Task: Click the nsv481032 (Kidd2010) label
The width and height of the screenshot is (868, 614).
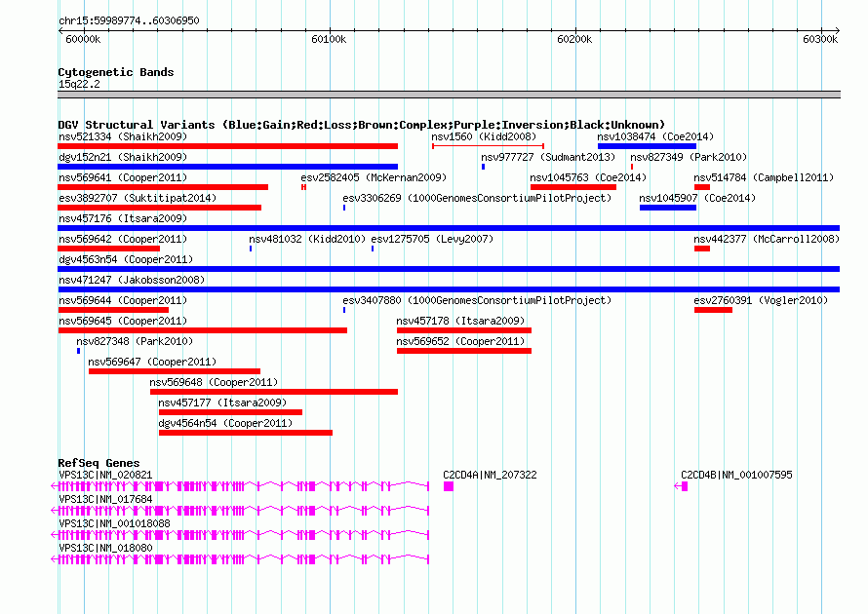Action: click(307, 239)
